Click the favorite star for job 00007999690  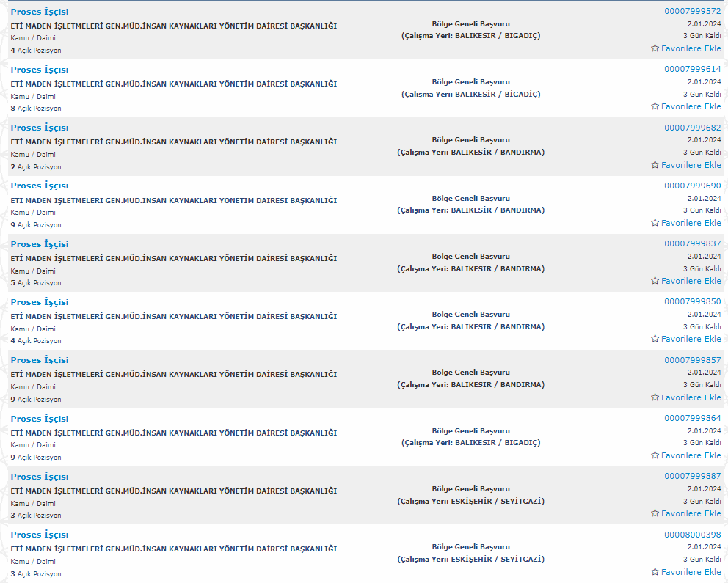(655, 223)
